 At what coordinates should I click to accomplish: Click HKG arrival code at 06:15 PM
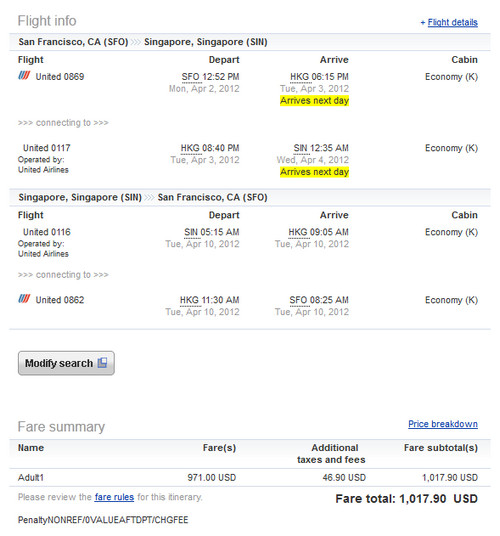299,77
